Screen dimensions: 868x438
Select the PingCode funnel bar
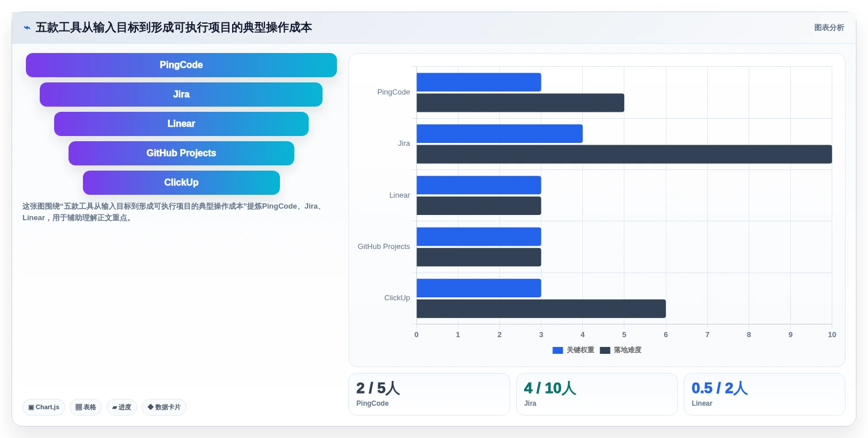(x=181, y=65)
